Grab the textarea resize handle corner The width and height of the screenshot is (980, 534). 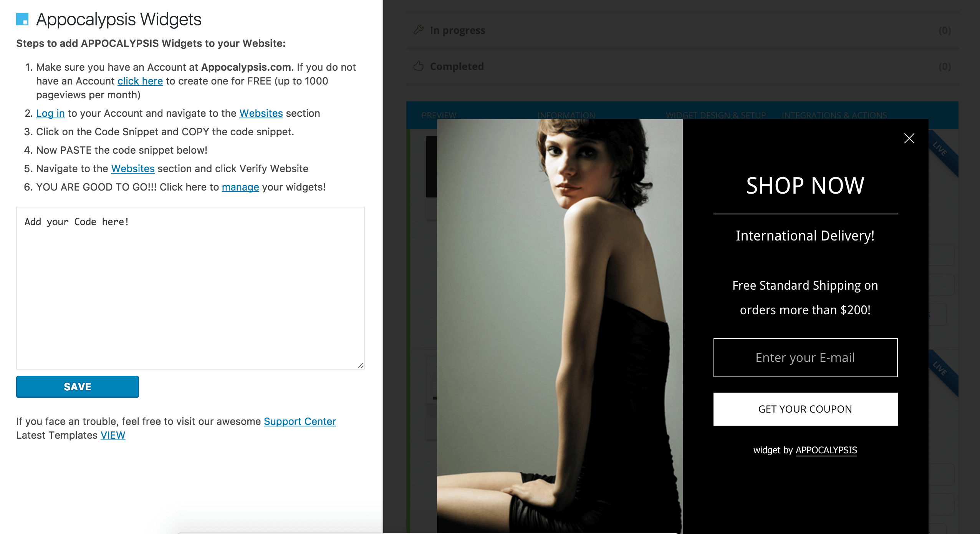(361, 365)
